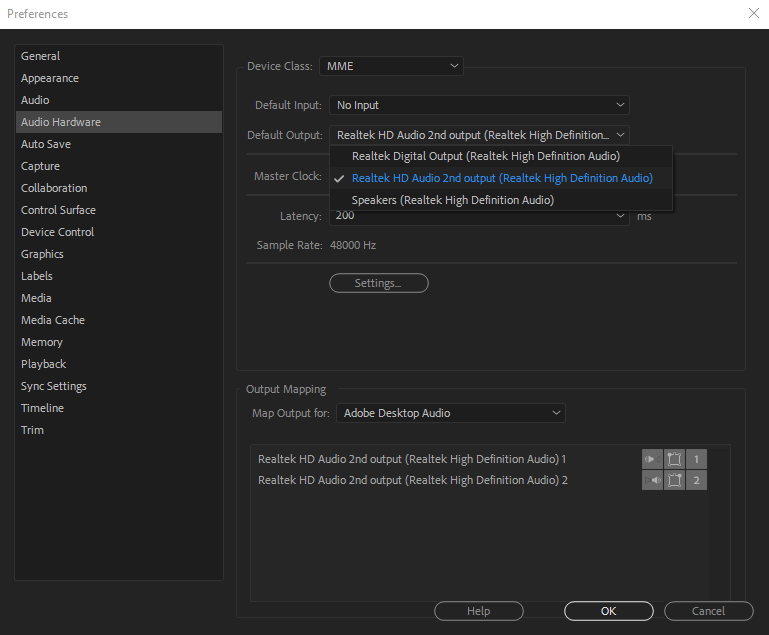
Task: Click the Cancel button
Action: point(708,611)
